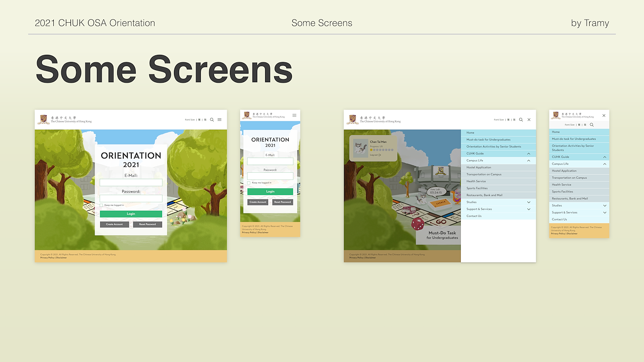Click Create Account on desktop login screen
This screenshot has height=362, width=644.
click(114, 224)
